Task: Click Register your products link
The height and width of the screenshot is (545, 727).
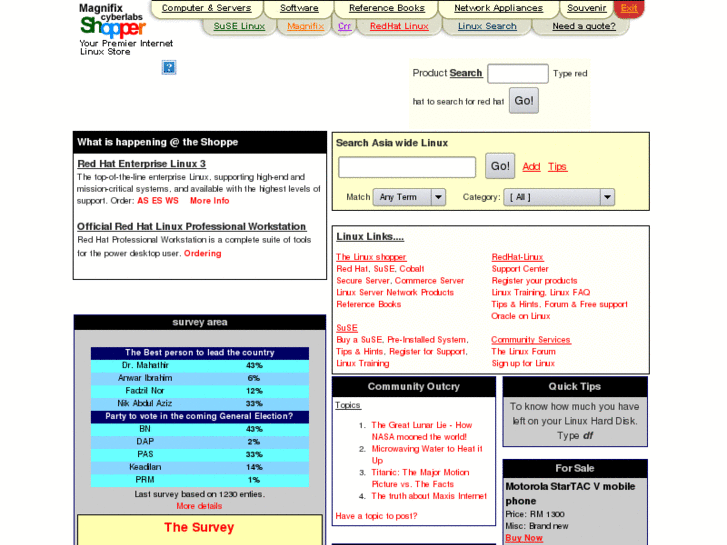Action: pos(534,281)
